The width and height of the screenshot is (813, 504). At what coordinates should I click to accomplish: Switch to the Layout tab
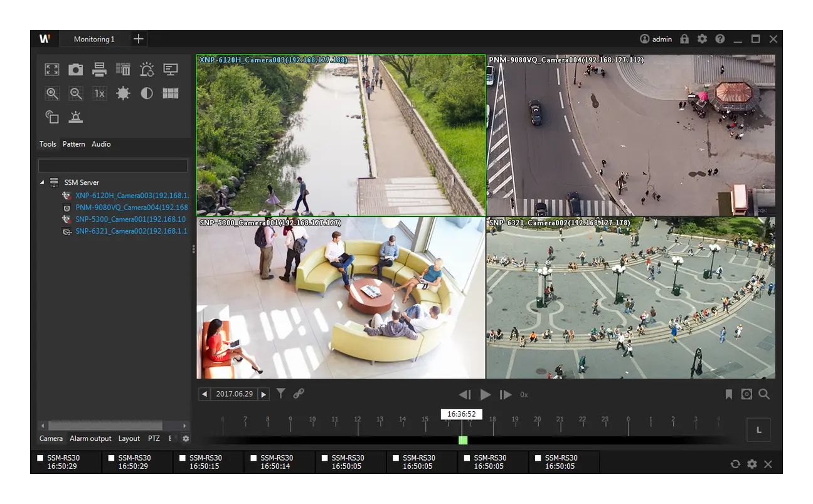click(129, 439)
